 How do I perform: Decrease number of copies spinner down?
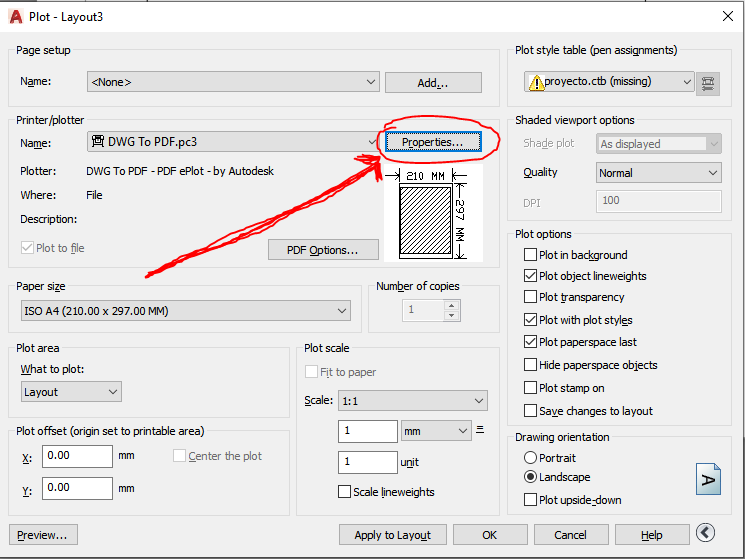452,316
